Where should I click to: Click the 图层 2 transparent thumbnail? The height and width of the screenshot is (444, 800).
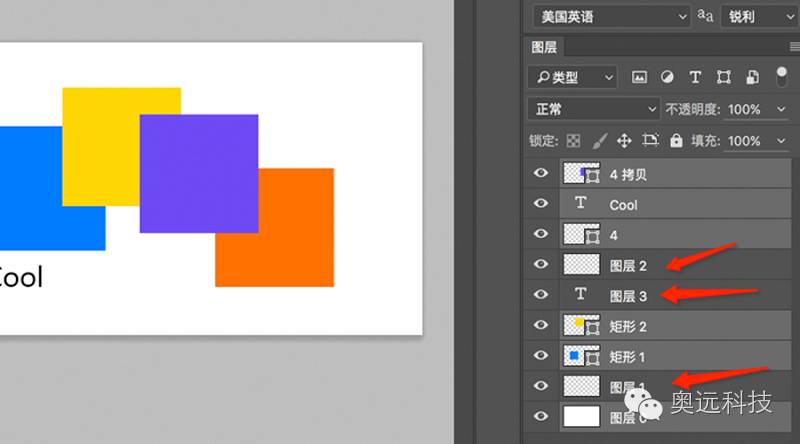click(x=581, y=264)
